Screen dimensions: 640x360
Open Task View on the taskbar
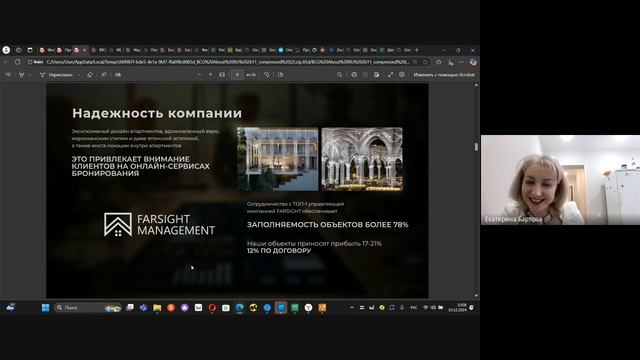(130, 307)
